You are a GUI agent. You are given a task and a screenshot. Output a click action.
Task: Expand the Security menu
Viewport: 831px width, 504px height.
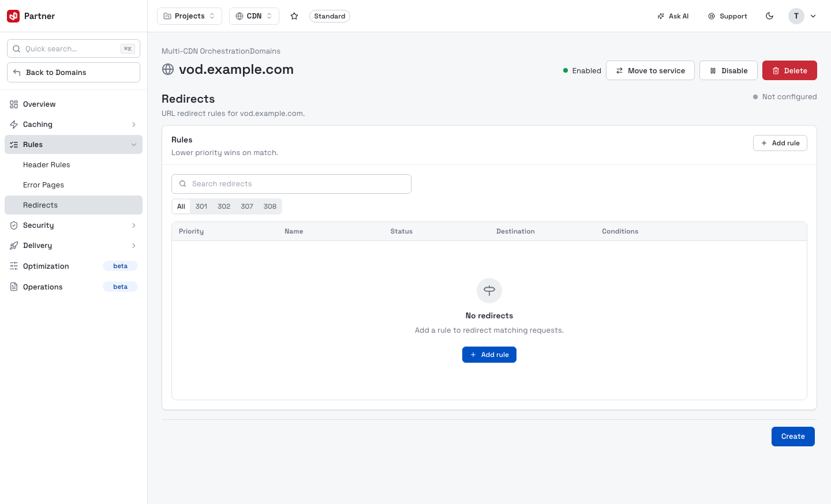point(73,225)
